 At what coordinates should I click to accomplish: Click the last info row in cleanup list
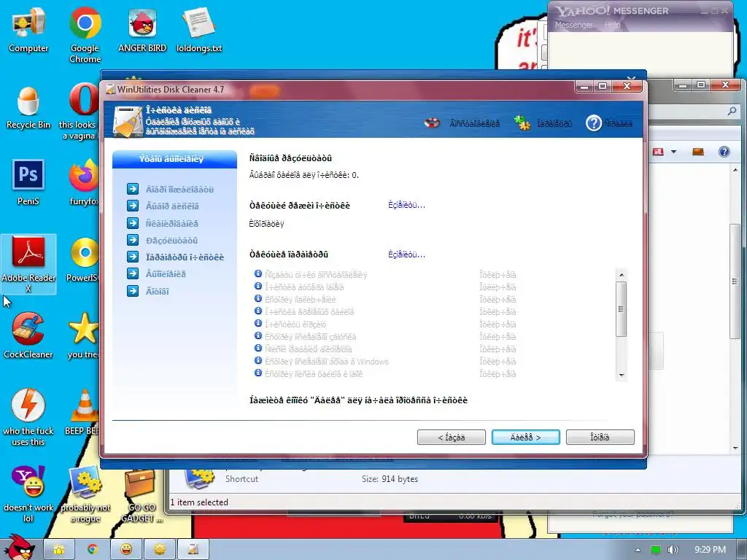(385, 374)
